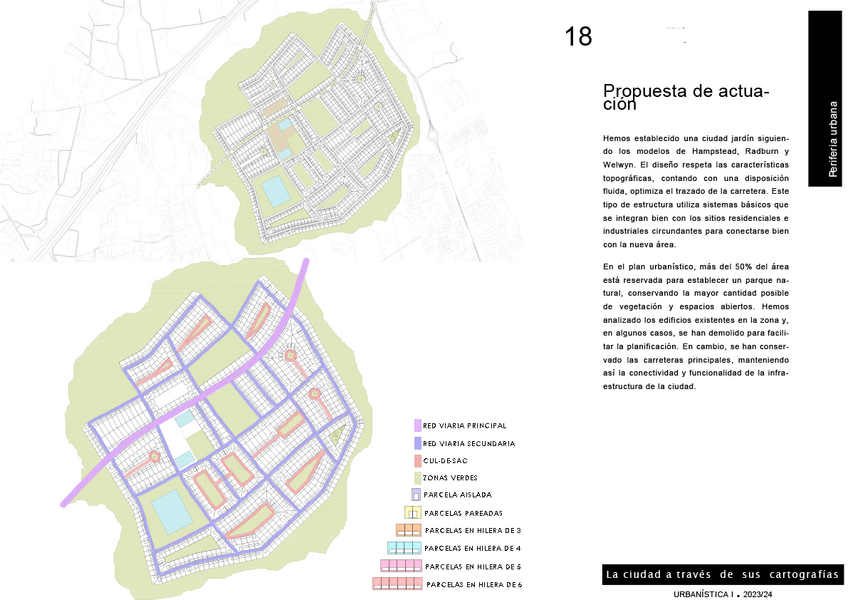Click the page number 18
This screenshot has height=600, width=848.
pos(578,37)
